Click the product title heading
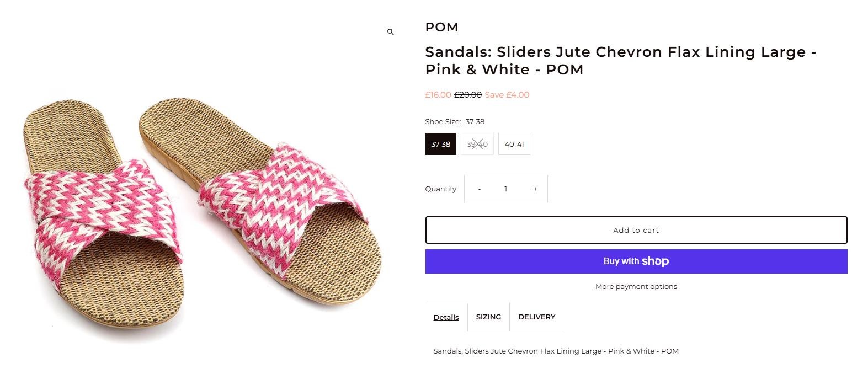This screenshot has width=868, height=385. 620,61
